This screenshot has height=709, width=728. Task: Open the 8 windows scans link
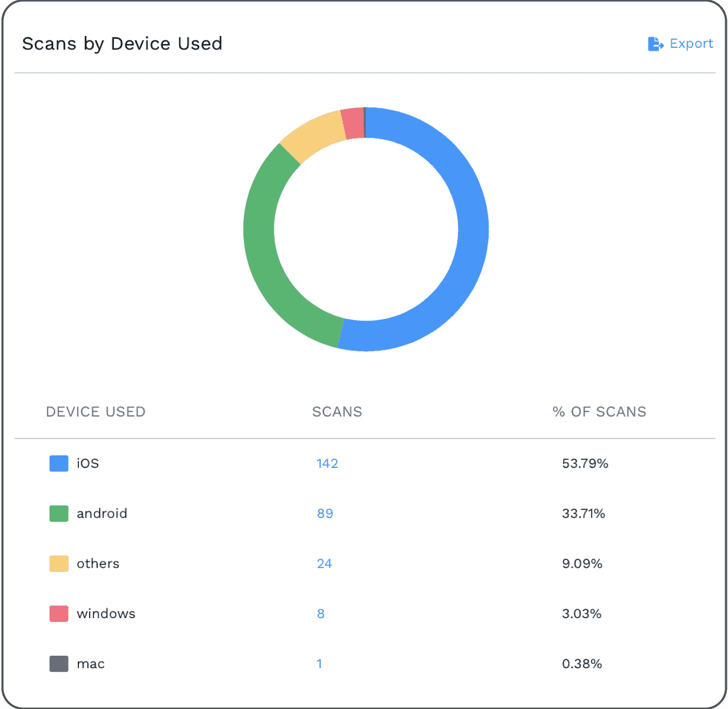click(x=321, y=614)
